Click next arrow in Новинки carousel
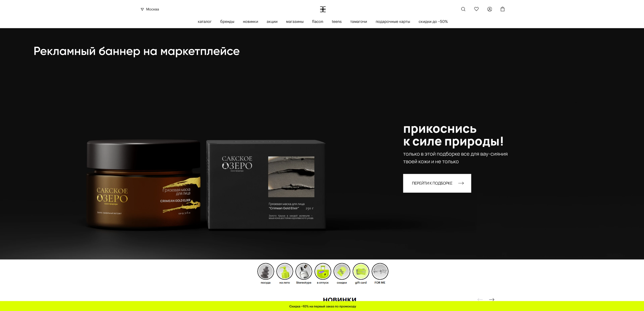The width and height of the screenshot is (644, 311). pyautogui.click(x=491, y=299)
